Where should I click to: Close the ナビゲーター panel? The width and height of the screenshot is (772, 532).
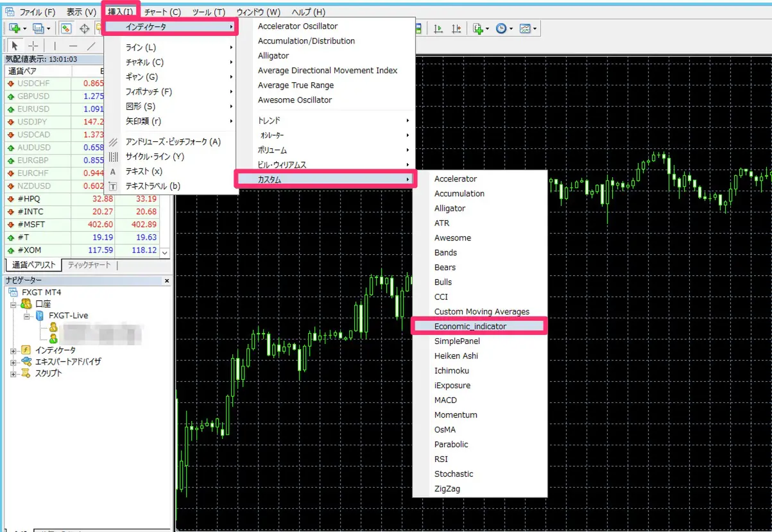tap(167, 280)
